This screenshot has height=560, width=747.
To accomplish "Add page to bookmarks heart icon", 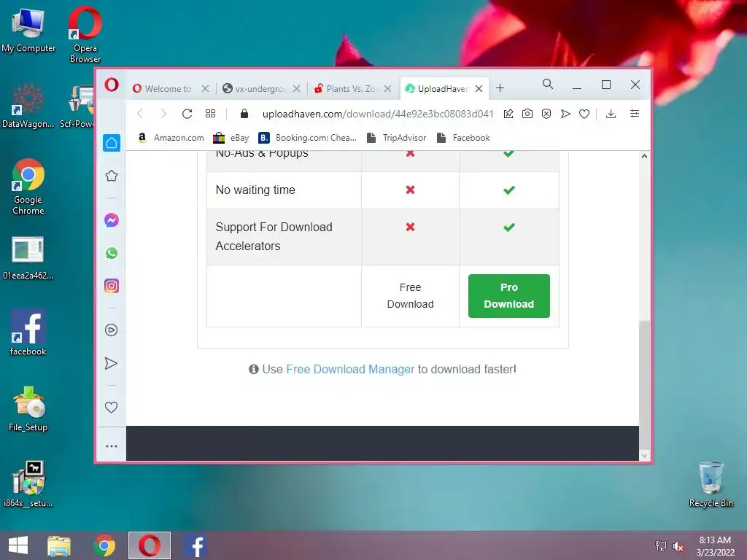I will (x=584, y=114).
